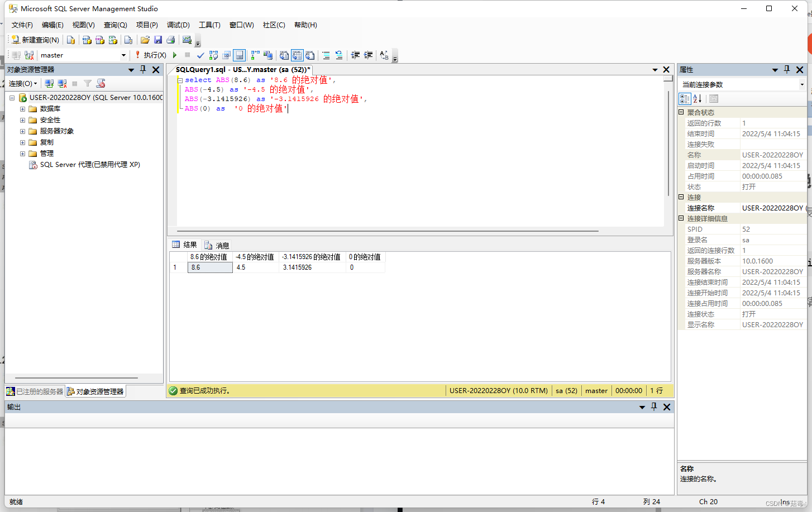Open the 文件(F) menu

pos(22,25)
